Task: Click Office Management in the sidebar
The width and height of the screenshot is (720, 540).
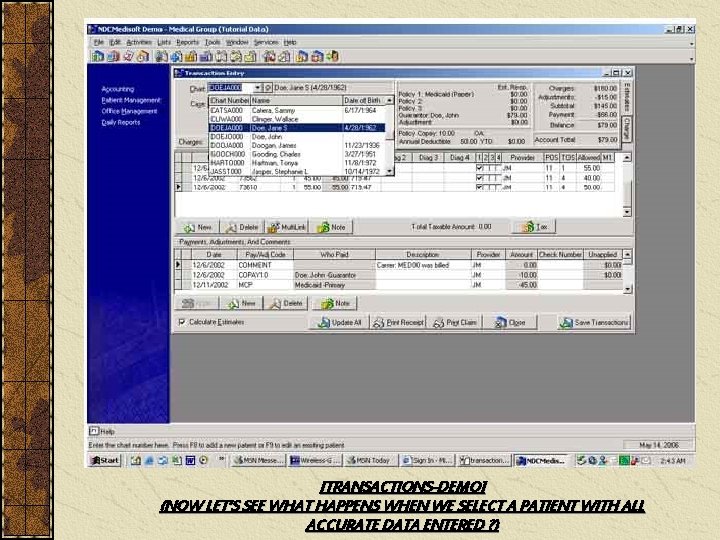Action: coord(129,111)
